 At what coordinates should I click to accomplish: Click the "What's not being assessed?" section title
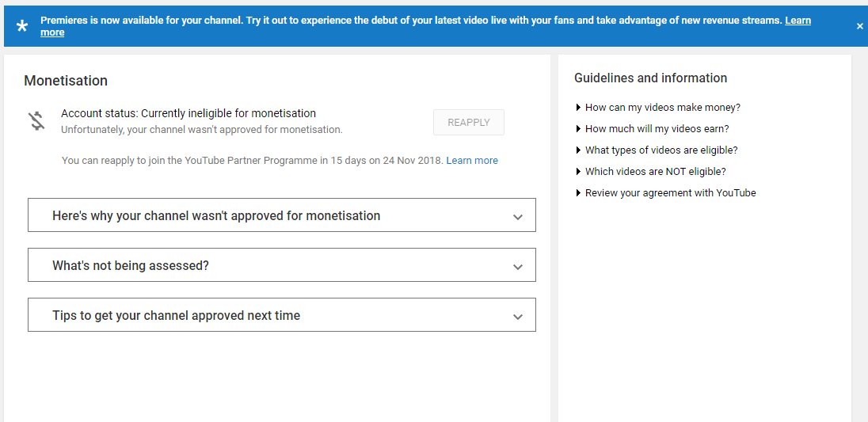pos(131,265)
